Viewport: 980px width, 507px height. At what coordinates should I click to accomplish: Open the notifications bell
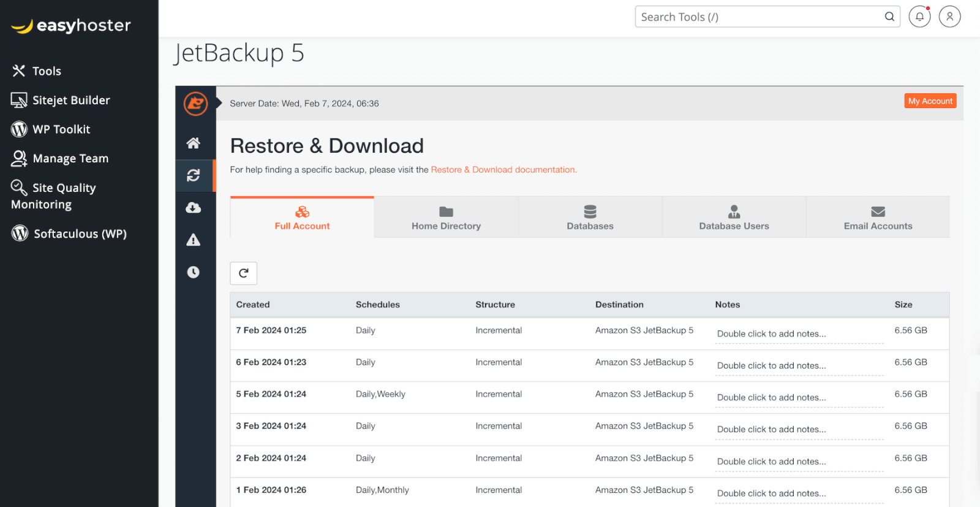919,17
